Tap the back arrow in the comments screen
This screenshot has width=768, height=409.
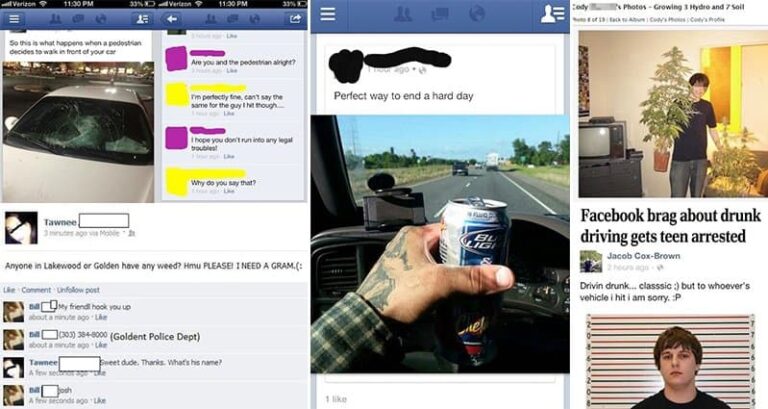[171, 19]
